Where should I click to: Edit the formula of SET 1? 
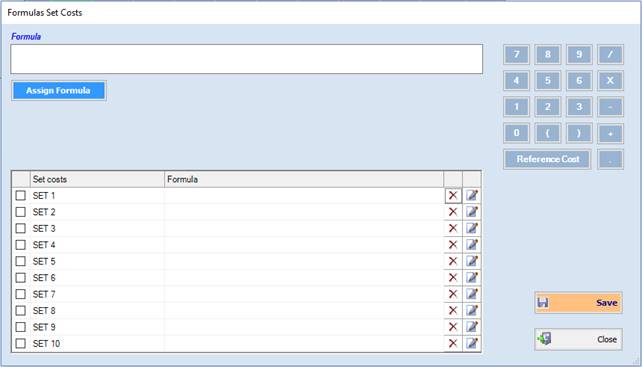(x=472, y=195)
